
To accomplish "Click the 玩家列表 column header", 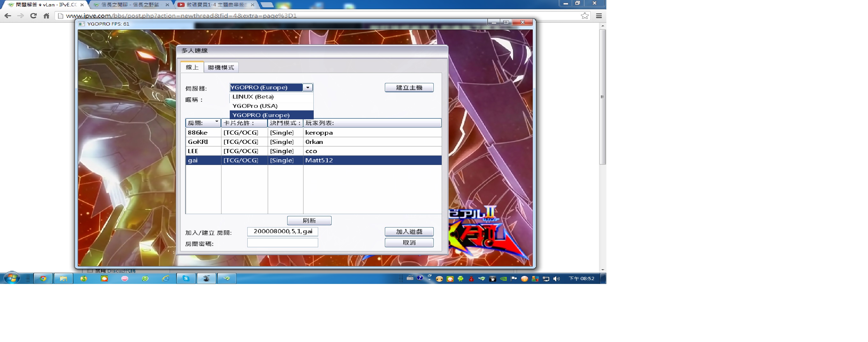I will (x=372, y=123).
